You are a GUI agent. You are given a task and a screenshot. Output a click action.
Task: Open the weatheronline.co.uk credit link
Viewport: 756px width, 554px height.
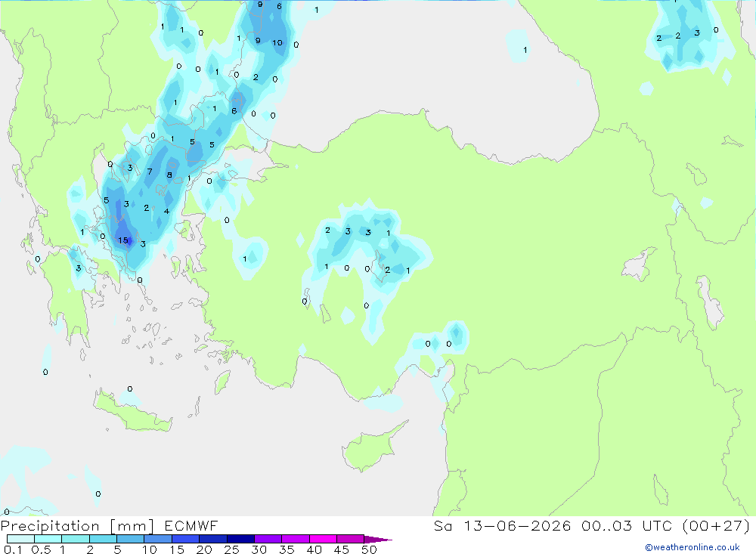click(x=692, y=547)
